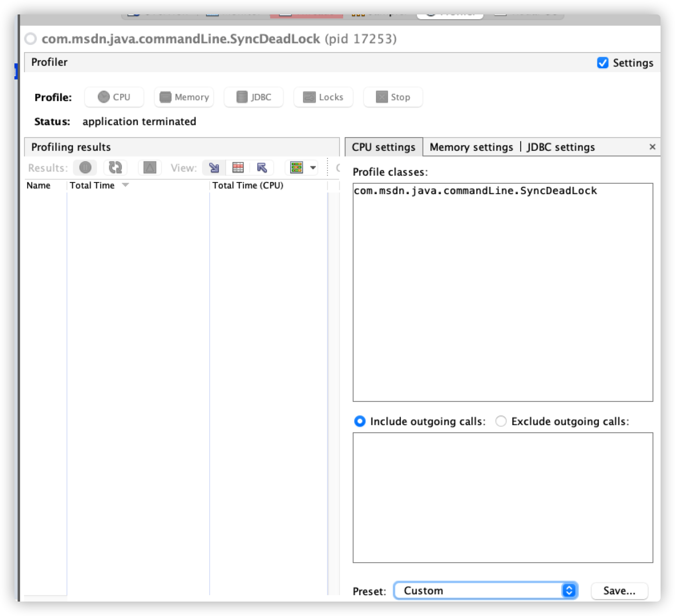Start Locks profiling
The width and height of the screenshot is (675, 616).
click(x=323, y=97)
